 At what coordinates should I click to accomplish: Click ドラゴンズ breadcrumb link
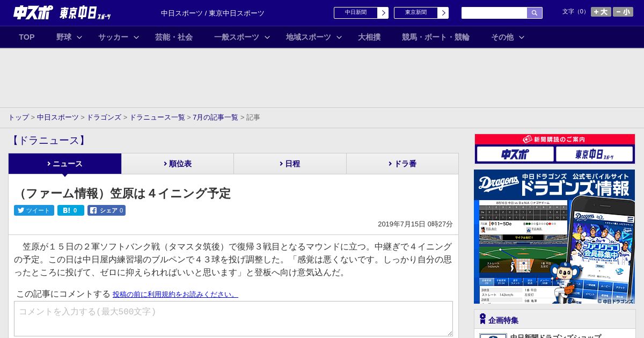point(104,117)
